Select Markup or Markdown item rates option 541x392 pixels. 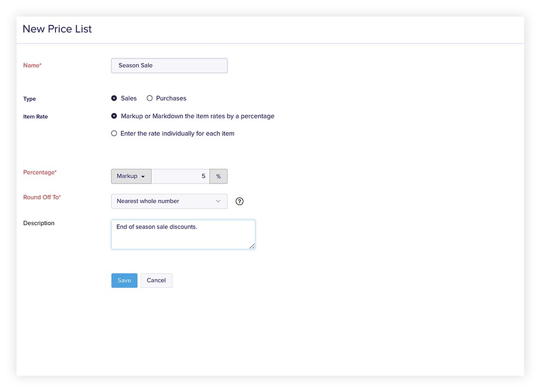pos(114,116)
